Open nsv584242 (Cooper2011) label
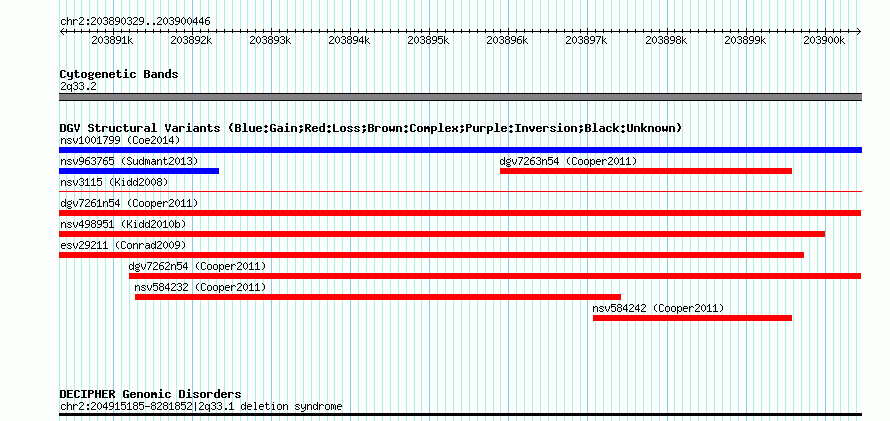Image resolution: width=890 pixels, height=421 pixels. coord(658,308)
